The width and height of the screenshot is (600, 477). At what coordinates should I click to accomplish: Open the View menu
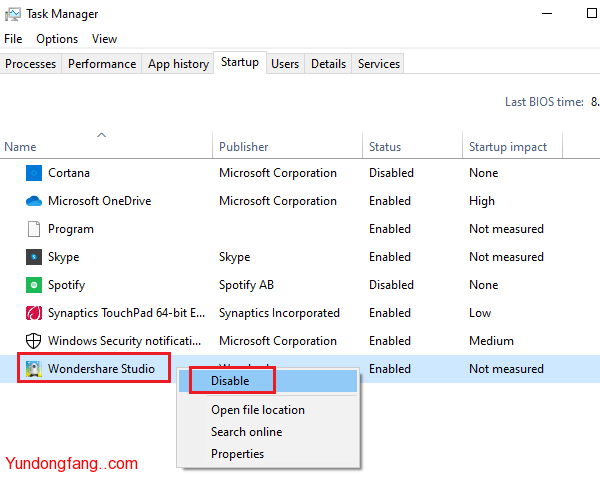(104, 39)
